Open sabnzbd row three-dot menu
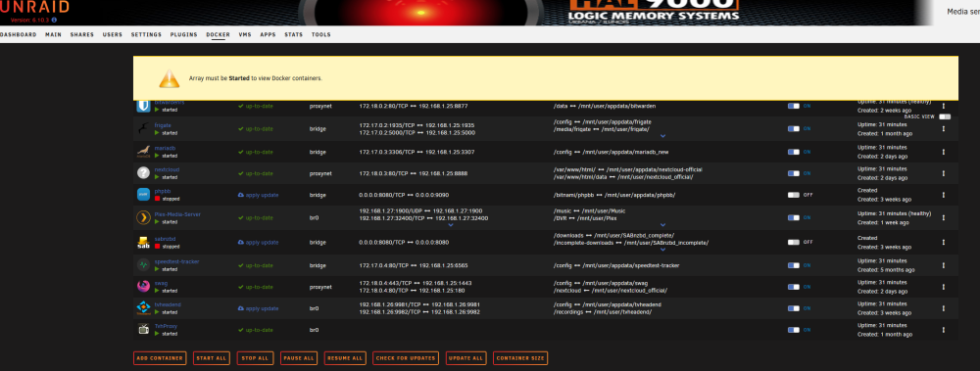Image resolution: width=980 pixels, height=371 pixels. [944, 242]
